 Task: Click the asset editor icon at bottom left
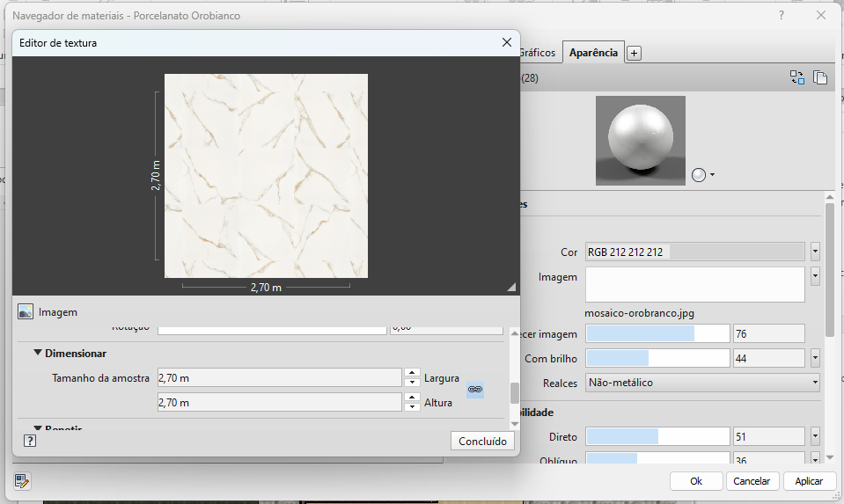[x=22, y=481]
